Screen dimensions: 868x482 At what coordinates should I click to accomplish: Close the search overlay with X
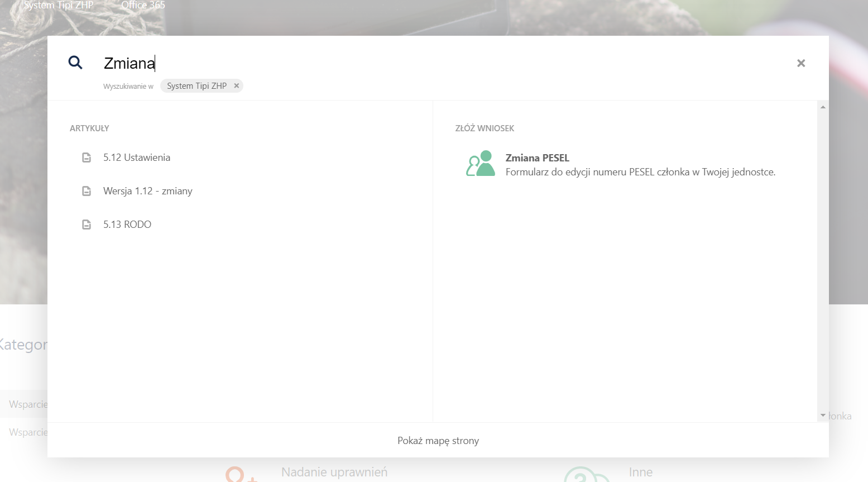801,63
